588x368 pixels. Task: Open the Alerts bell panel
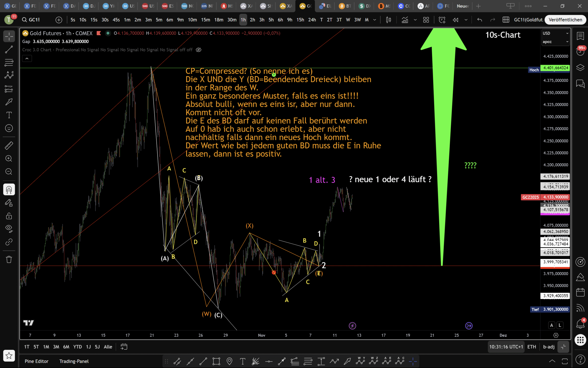click(x=580, y=324)
